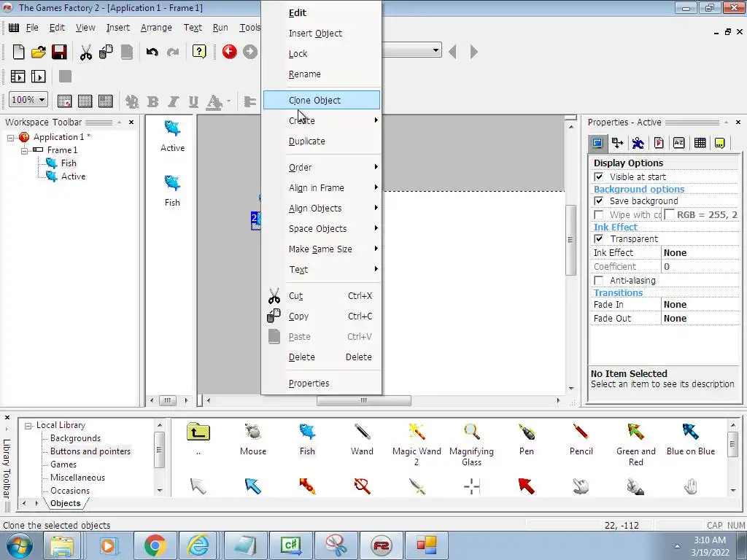Toggle the Transparent checkbox
This screenshot has width=747, height=560.
pos(599,238)
